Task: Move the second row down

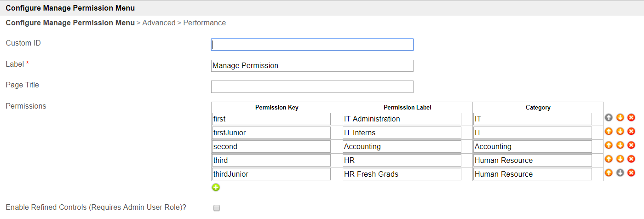Action: pyautogui.click(x=620, y=145)
